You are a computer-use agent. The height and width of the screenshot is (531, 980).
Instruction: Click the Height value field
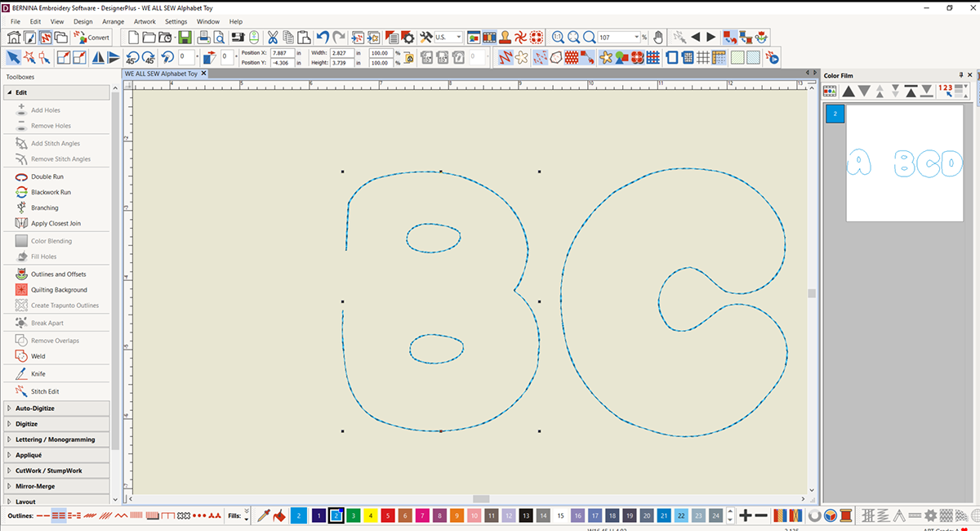pos(341,62)
